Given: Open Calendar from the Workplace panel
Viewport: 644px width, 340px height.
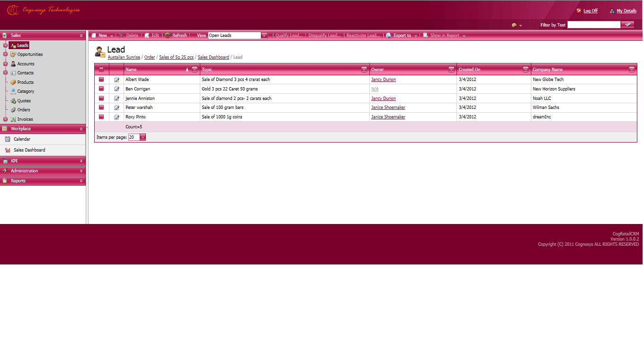Looking at the screenshot, I should [22, 139].
